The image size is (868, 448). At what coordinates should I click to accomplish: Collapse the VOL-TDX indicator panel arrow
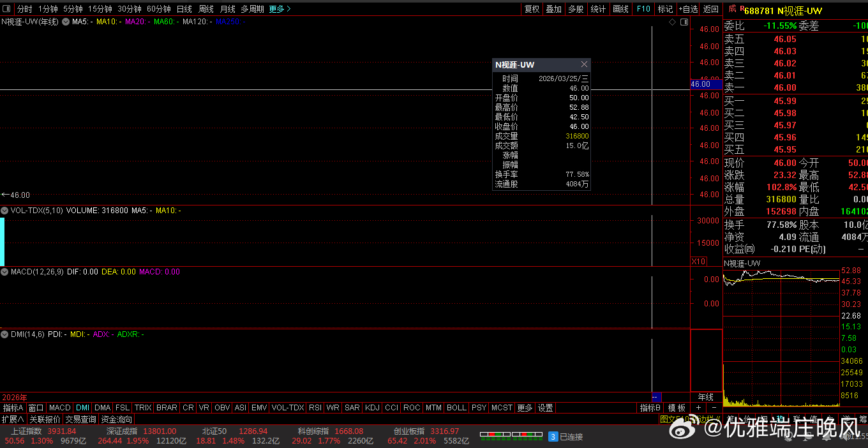point(4,210)
